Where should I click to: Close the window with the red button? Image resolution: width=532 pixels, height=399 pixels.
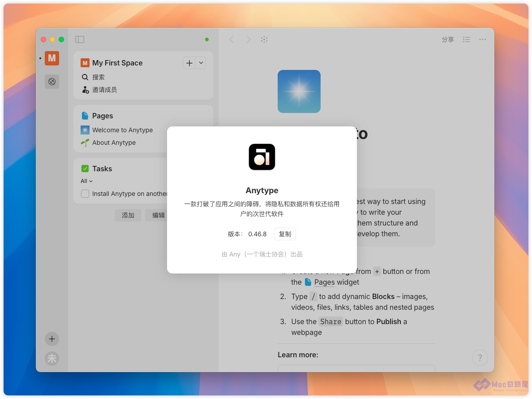(43, 39)
